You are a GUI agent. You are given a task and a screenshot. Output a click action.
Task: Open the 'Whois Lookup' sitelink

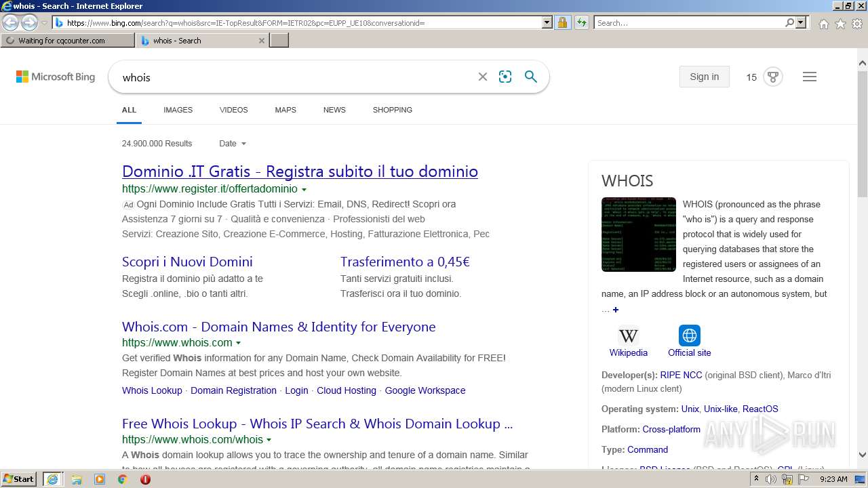152,390
